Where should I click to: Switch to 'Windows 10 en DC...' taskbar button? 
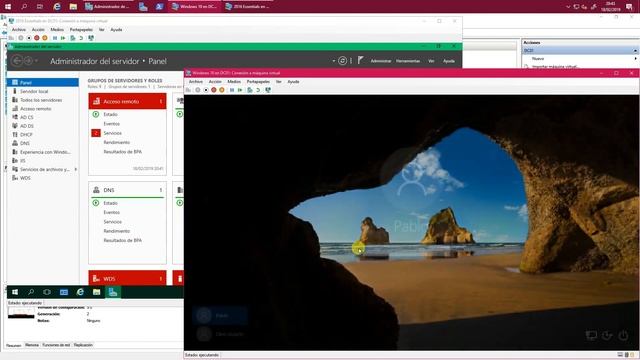194,7
